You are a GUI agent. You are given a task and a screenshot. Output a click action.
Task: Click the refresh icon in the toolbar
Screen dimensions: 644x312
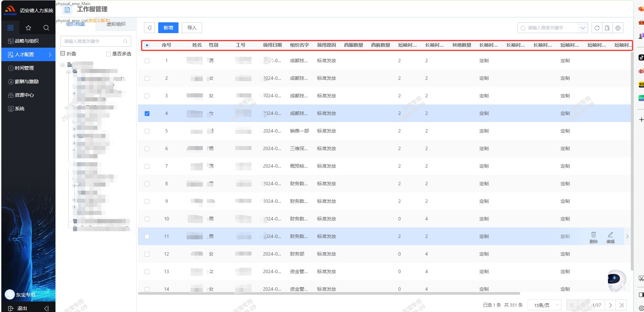tap(597, 28)
